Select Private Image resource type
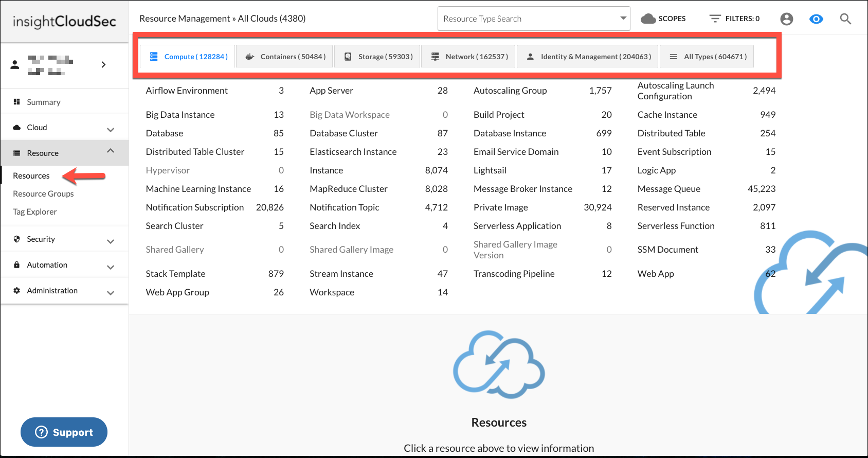Screen dimensions: 868x458 501,207
